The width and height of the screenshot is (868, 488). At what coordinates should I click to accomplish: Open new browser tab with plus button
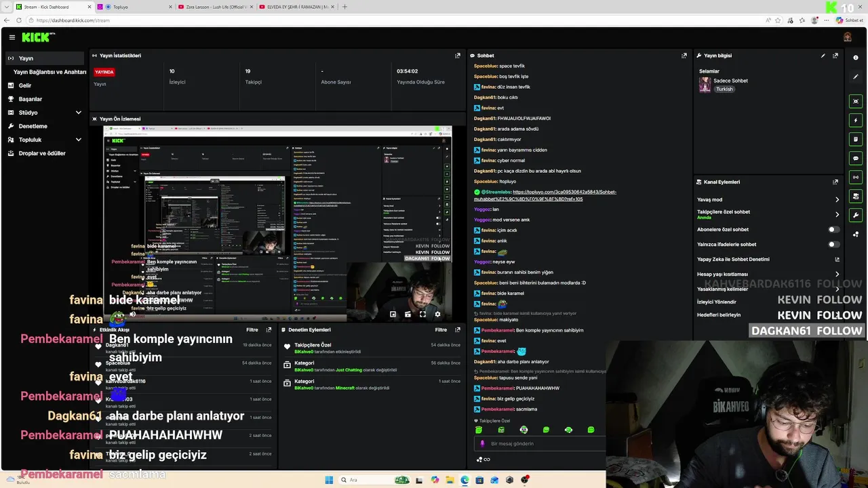[344, 7]
